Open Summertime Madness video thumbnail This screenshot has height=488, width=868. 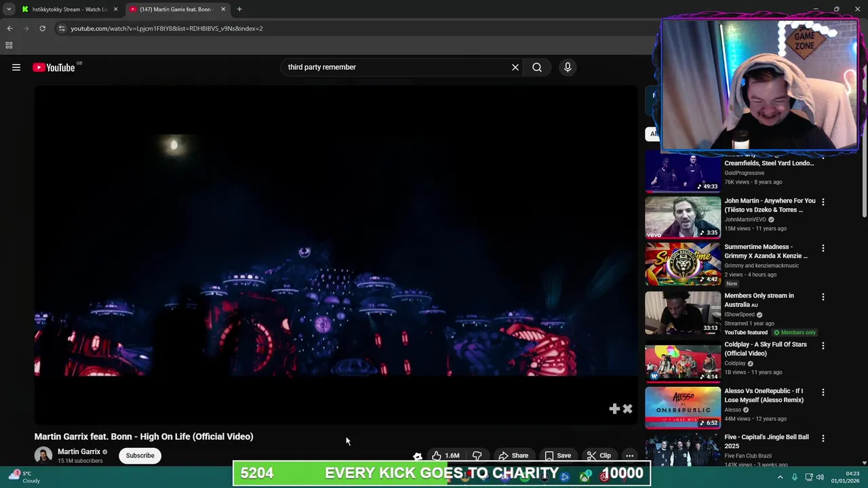pos(683,264)
